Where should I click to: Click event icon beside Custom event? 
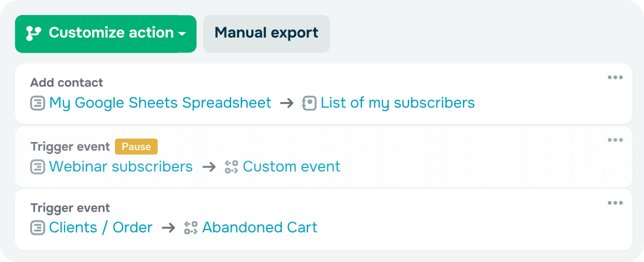pos(231,167)
